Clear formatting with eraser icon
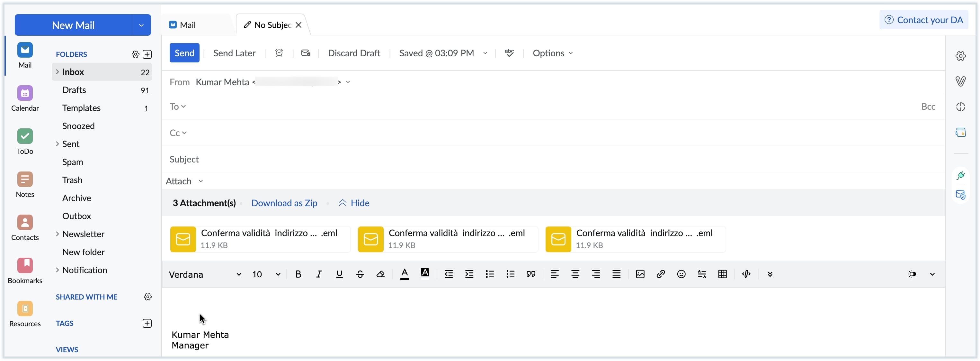980x361 pixels. [x=380, y=274]
